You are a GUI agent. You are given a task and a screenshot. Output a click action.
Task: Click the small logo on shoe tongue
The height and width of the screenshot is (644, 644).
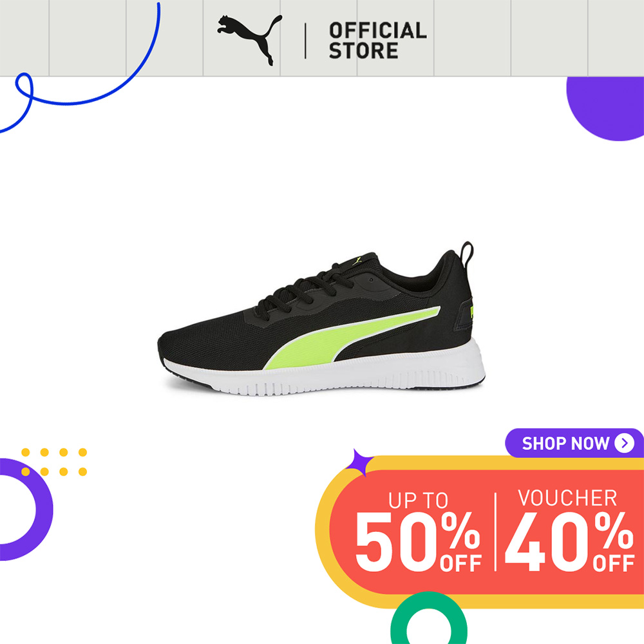coord(357,261)
